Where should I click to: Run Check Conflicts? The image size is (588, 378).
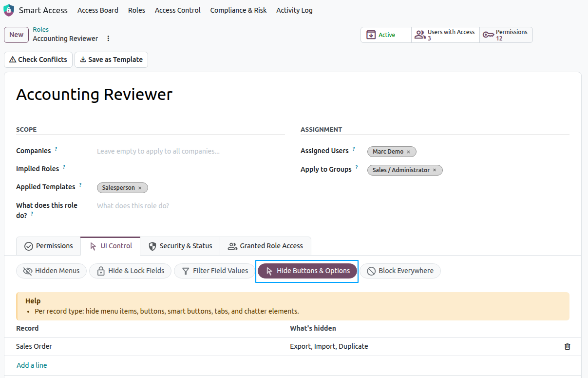pyautogui.click(x=38, y=60)
